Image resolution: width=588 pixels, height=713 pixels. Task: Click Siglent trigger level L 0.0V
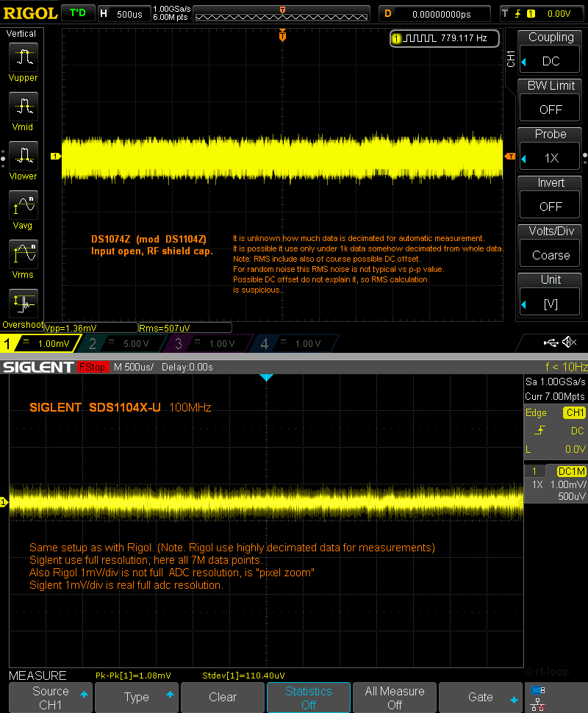pos(555,449)
